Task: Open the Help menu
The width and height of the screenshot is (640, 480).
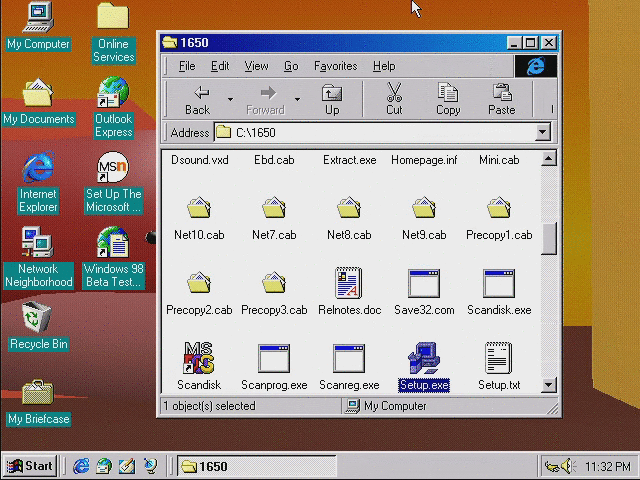Action: pyautogui.click(x=384, y=66)
